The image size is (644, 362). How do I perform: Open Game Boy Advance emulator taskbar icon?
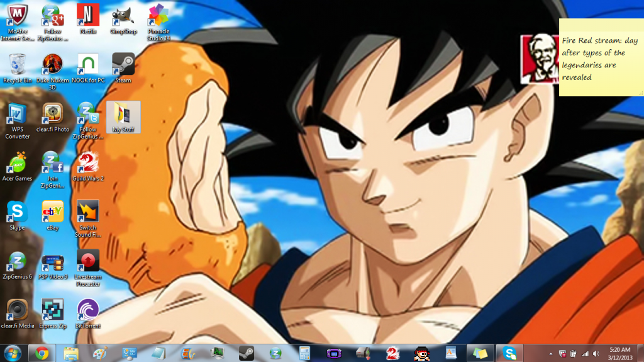click(334, 353)
